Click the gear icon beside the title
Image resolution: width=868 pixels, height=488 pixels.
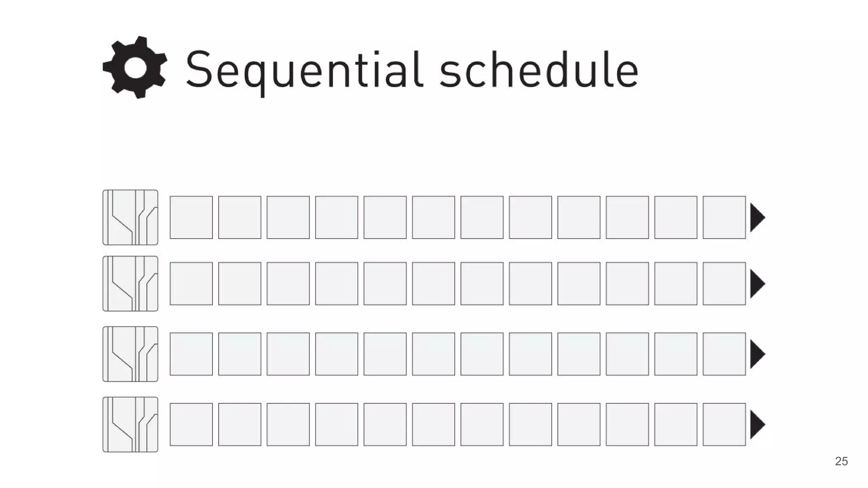135,67
